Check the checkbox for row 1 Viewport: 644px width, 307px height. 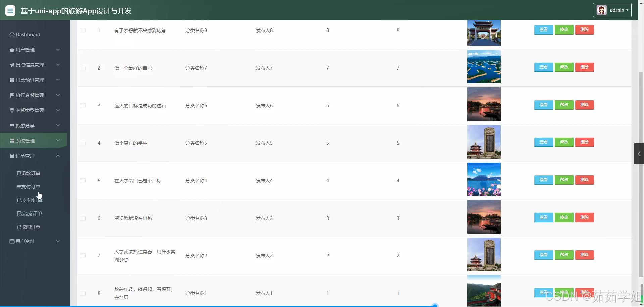83,30
